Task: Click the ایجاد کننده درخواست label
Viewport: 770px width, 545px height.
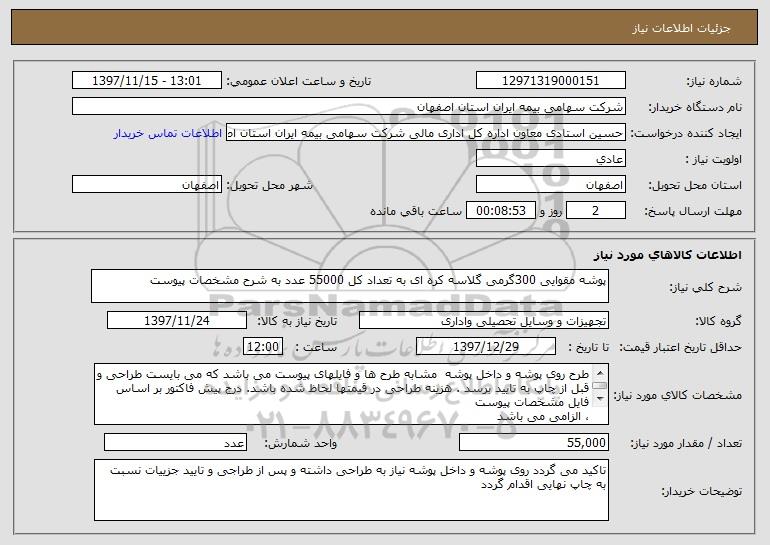Action: point(686,133)
